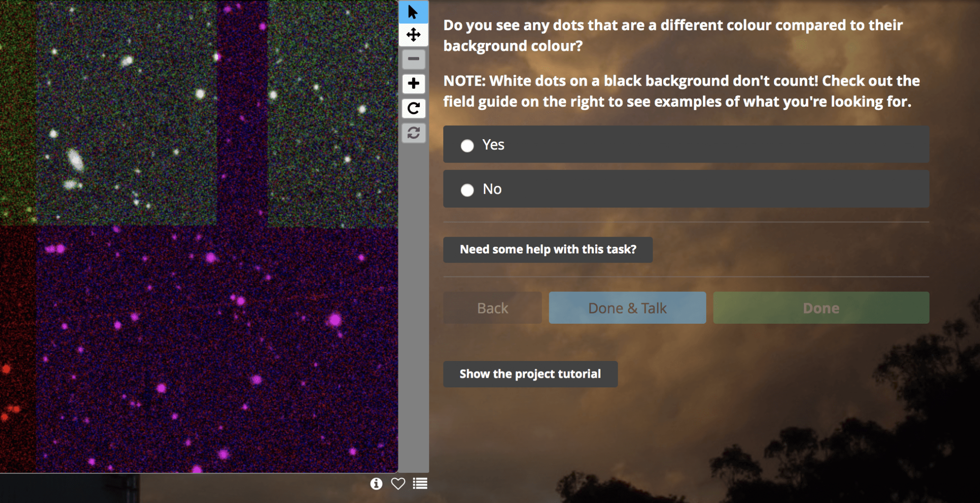Rotate the subject image

click(413, 108)
